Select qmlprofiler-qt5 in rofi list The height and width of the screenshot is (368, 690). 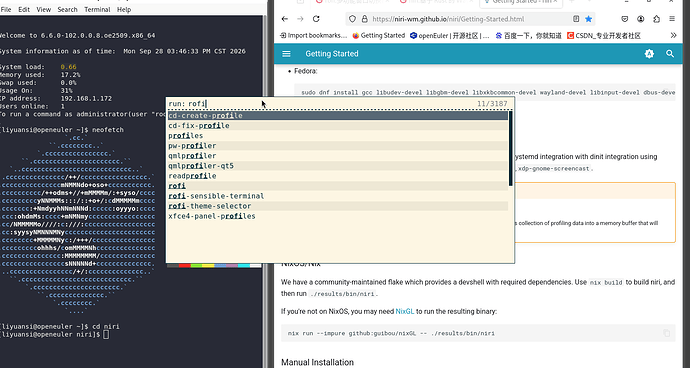pos(338,166)
